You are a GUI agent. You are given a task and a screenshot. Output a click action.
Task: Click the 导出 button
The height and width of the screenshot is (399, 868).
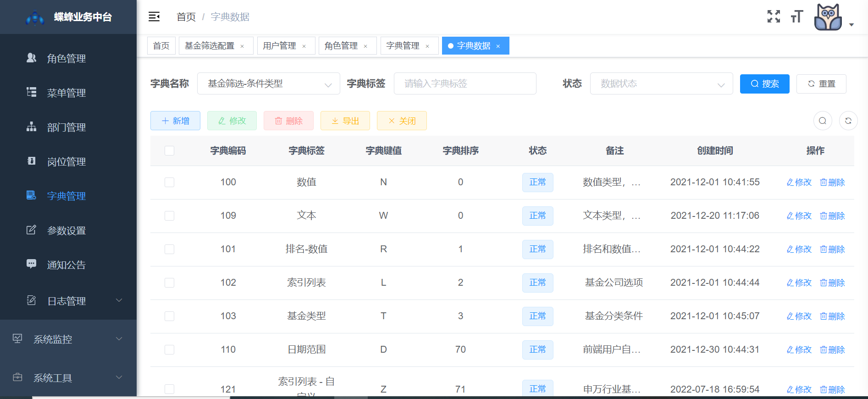click(345, 121)
